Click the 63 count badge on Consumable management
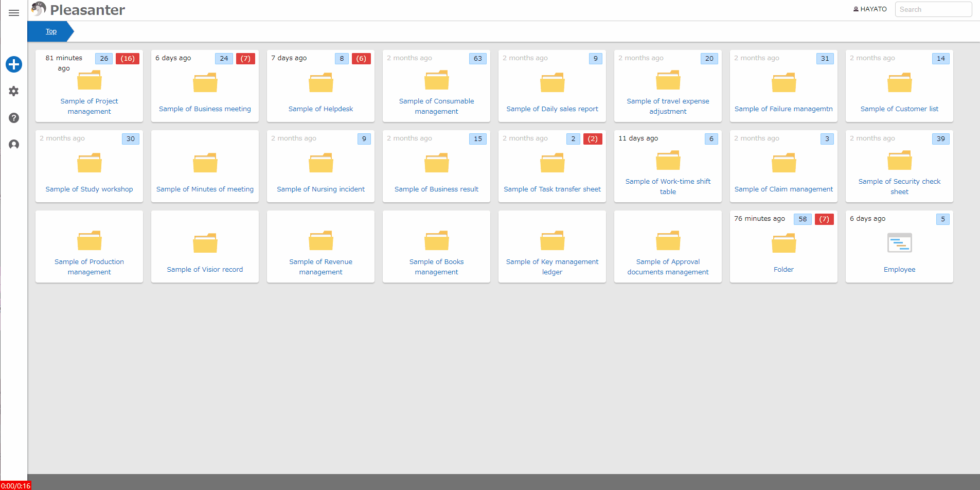 click(478, 58)
